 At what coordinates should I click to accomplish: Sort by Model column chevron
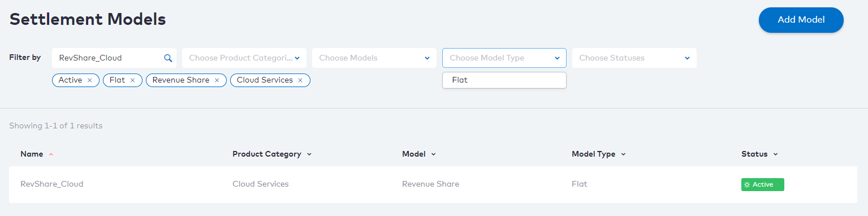click(x=434, y=154)
